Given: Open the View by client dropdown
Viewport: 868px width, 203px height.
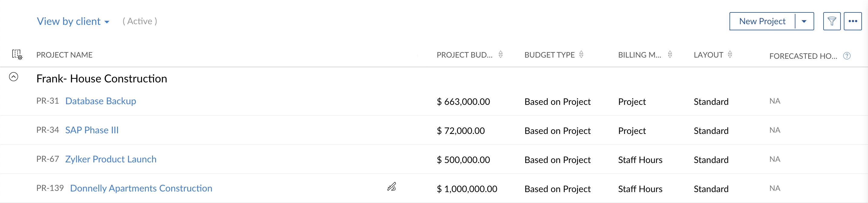Looking at the screenshot, I should (x=73, y=21).
